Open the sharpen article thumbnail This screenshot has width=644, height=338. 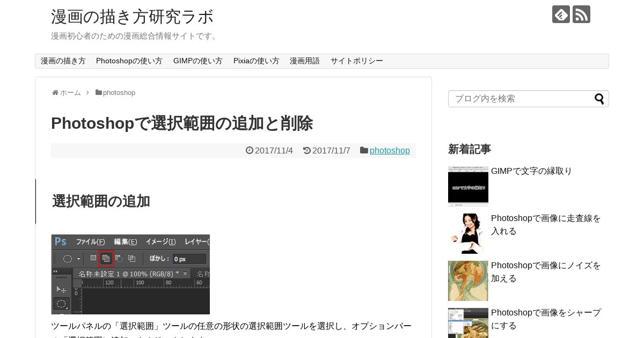click(468, 323)
